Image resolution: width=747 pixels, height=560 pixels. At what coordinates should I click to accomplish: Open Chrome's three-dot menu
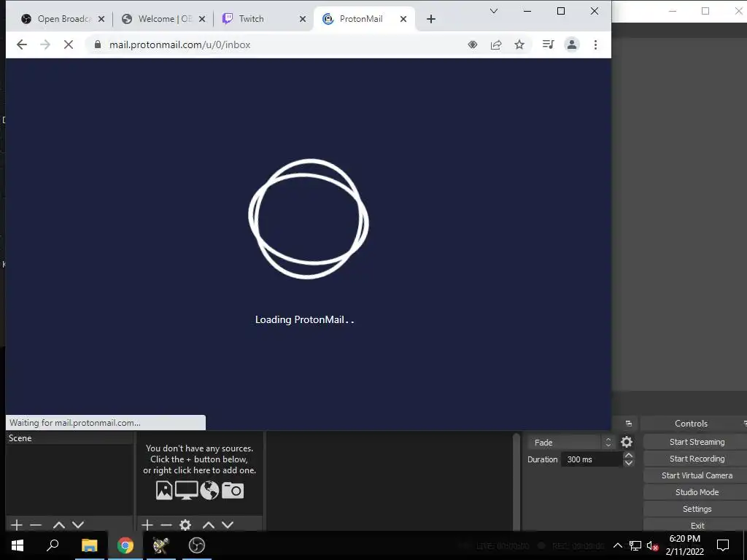[x=595, y=44]
